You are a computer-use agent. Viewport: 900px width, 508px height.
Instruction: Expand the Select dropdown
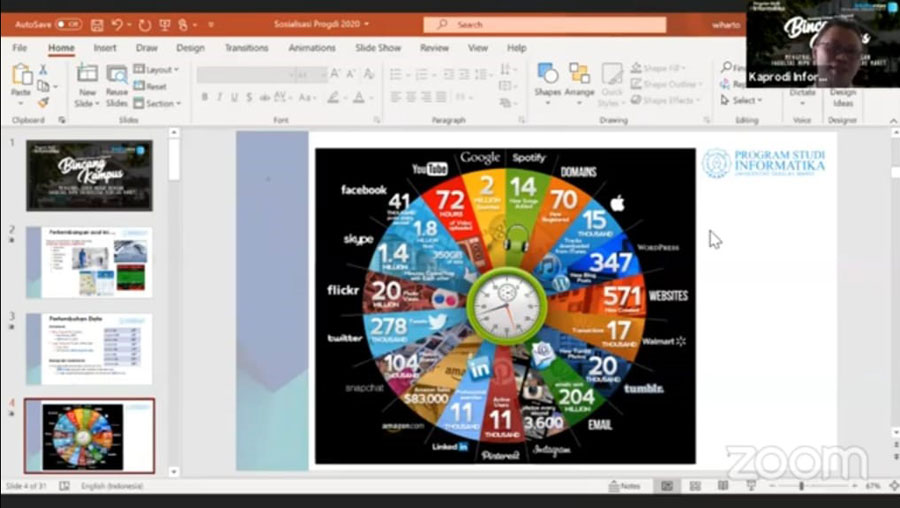(x=740, y=100)
